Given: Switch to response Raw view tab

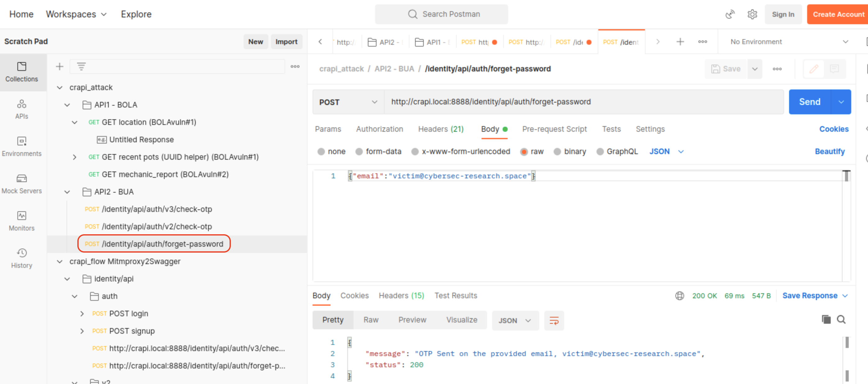Looking at the screenshot, I should 371,320.
